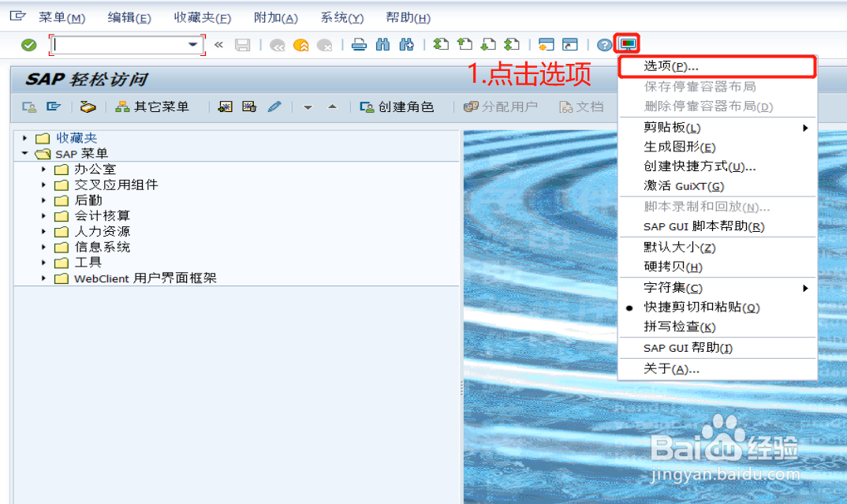Collapse the SAP 菜单 tree node arrow
This screenshot has height=504, width=847.
[25, 154]
